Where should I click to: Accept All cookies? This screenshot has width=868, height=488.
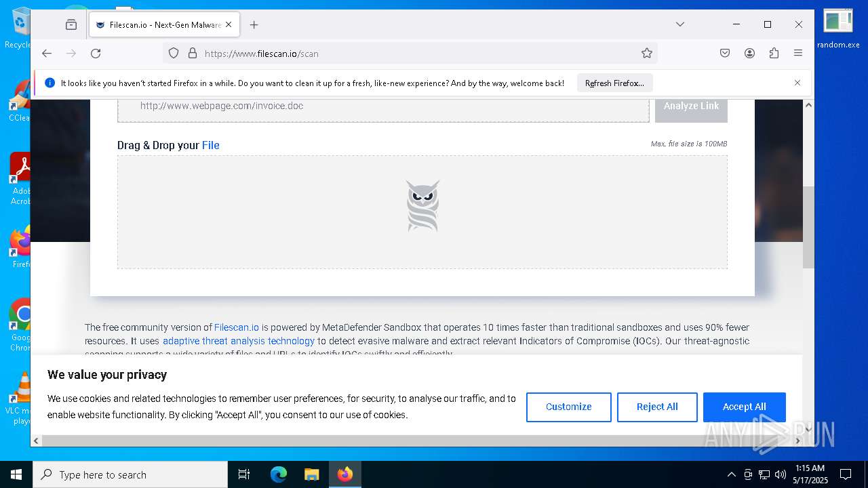click(x=744, y=407)
